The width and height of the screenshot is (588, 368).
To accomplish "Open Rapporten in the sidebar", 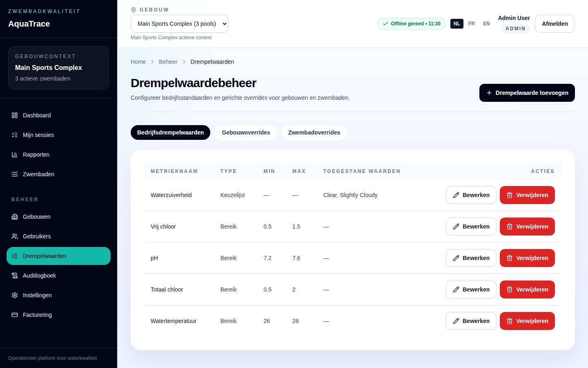I will click(58, 155).
